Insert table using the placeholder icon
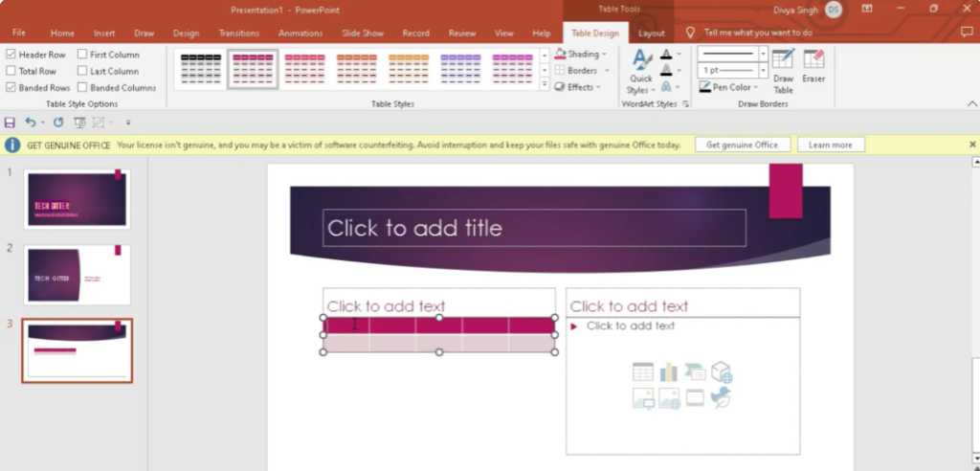Image resolution: width=980 pixels, height=471 pixels. [x=643, y=372]
